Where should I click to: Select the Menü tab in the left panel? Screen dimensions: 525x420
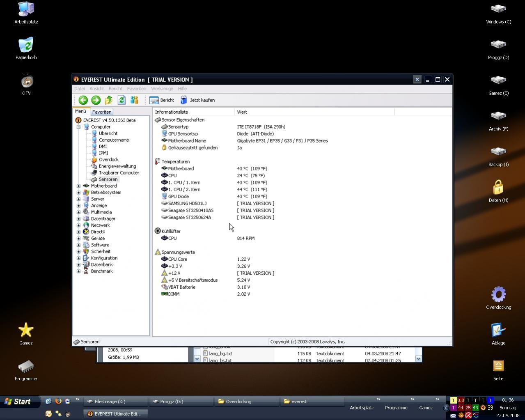coord(80,111)
